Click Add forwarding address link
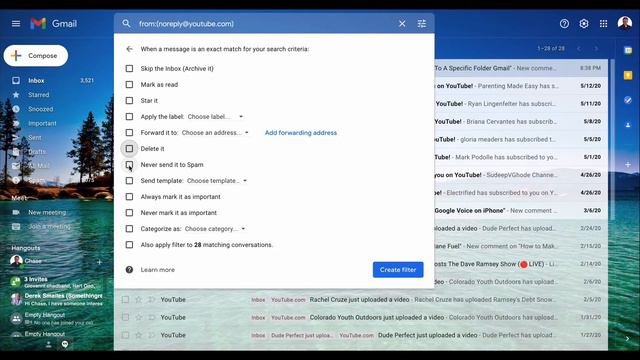This screenshot has width=640, height=360. [x=301, y=133]
